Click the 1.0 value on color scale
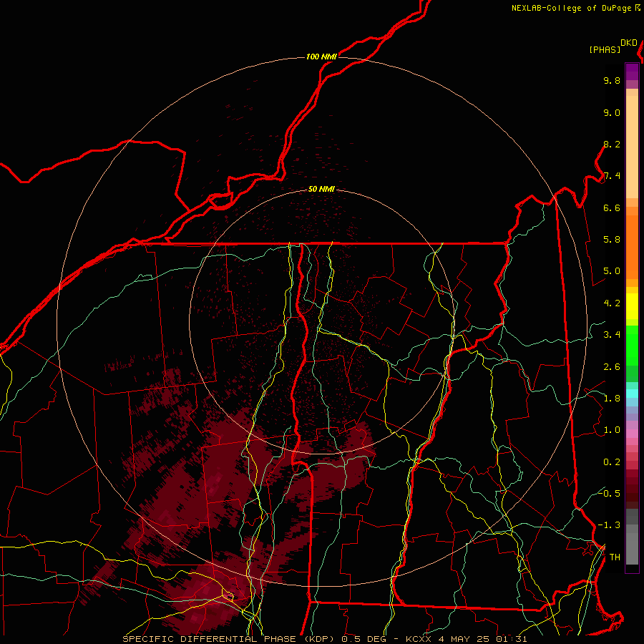 pos(612,430)
